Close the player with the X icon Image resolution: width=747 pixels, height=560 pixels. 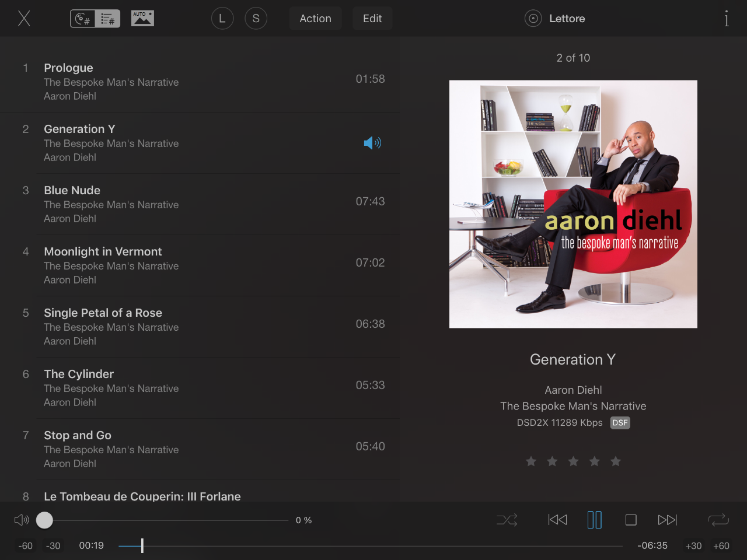(x=24, y=18)
